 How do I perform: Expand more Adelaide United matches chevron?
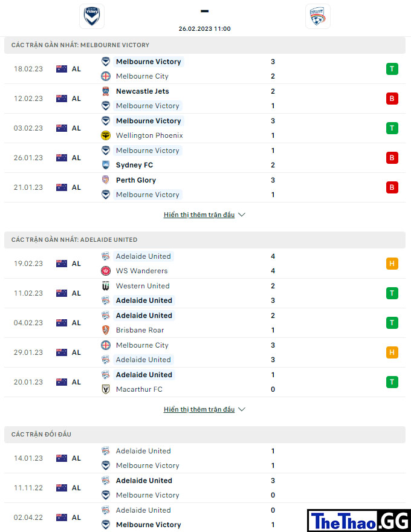pos(242,409)
